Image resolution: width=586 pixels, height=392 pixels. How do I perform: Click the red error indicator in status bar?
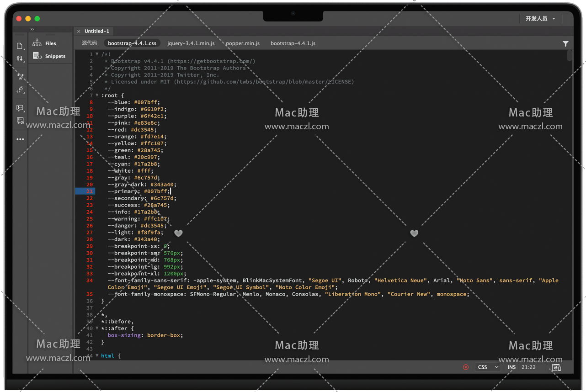click(x=466, y=367)
